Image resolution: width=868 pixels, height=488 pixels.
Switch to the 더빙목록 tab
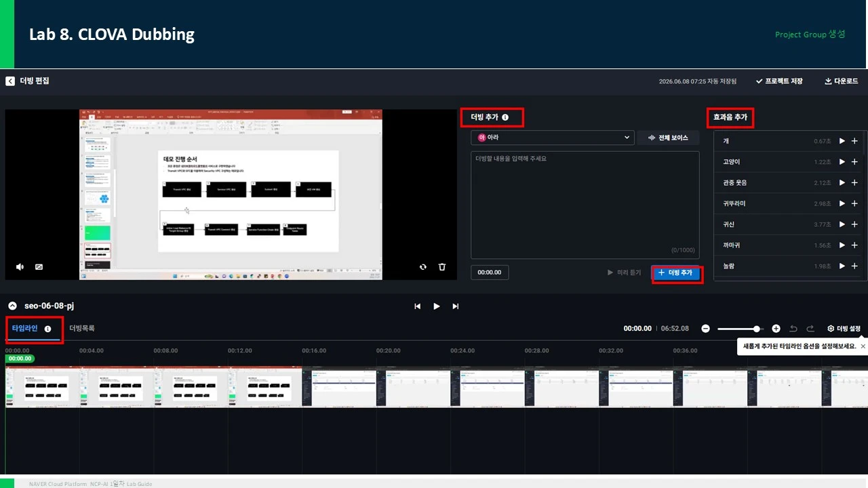82,329
